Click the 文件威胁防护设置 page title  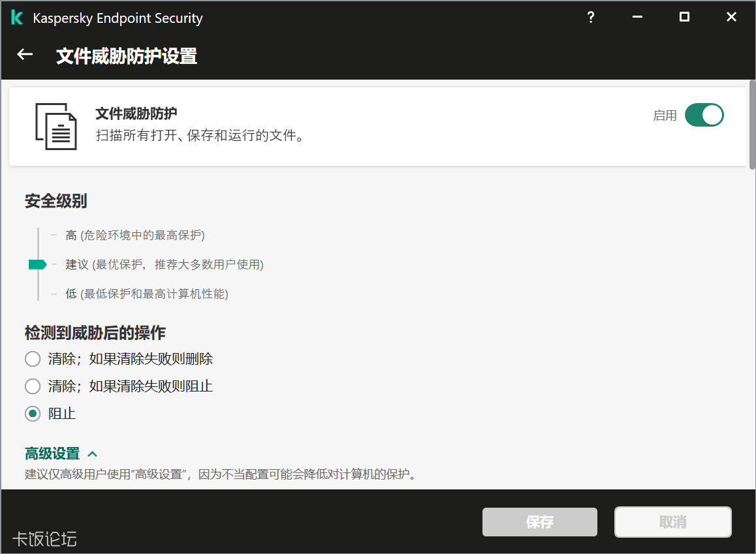pos(126,56)
